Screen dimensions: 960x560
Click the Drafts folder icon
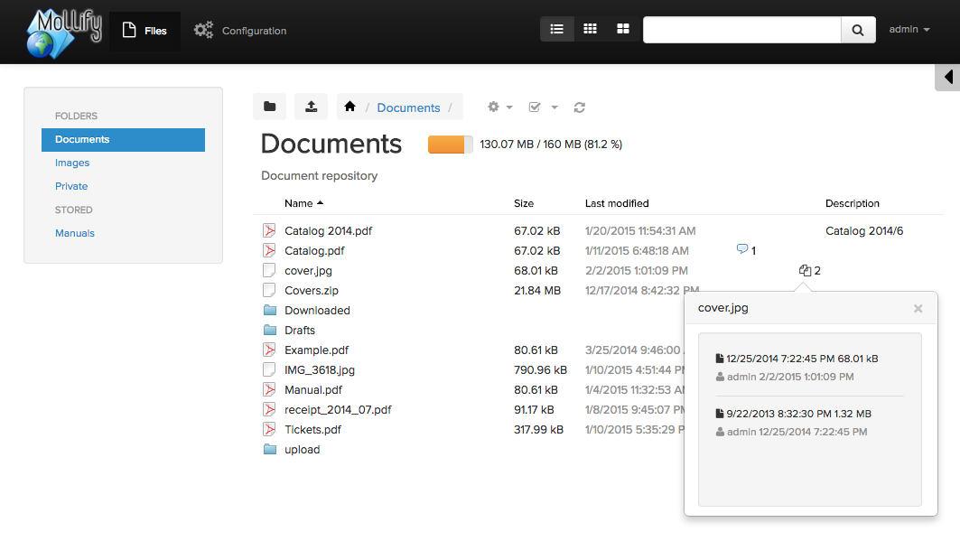point(270,330)
